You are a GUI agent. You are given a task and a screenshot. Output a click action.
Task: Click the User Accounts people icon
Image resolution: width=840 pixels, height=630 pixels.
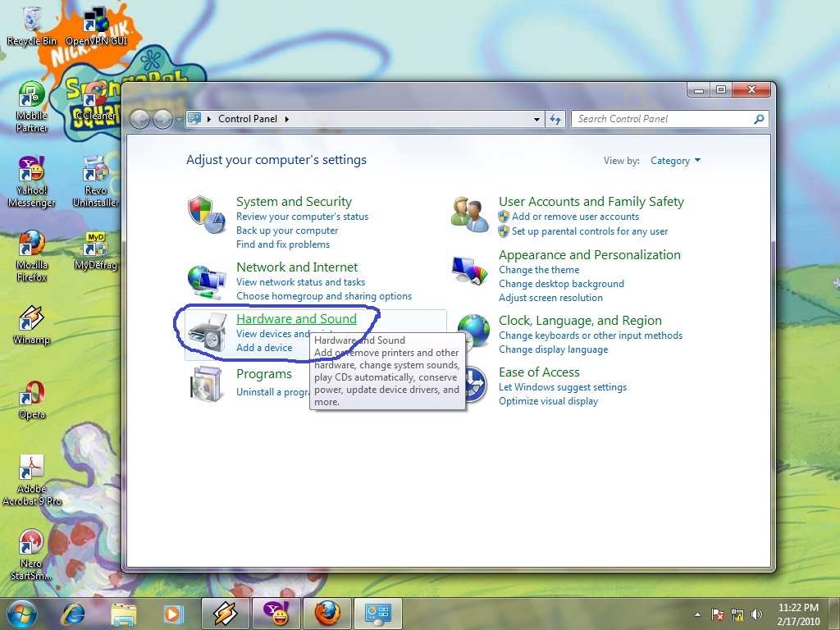tap(469, 214)
